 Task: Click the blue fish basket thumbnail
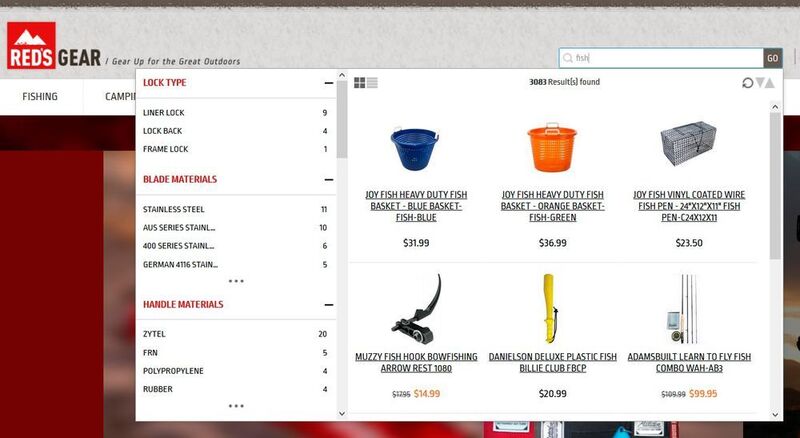414,148
